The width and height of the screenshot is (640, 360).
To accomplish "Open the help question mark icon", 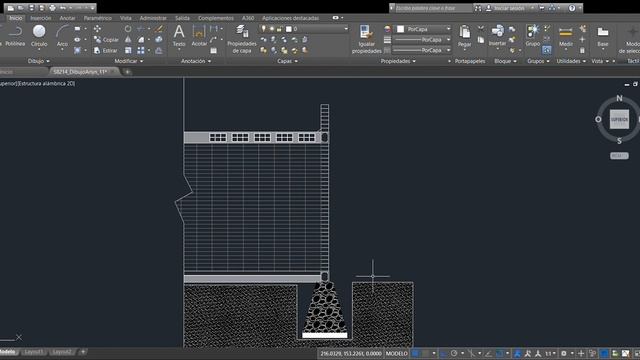I will 572,8.
